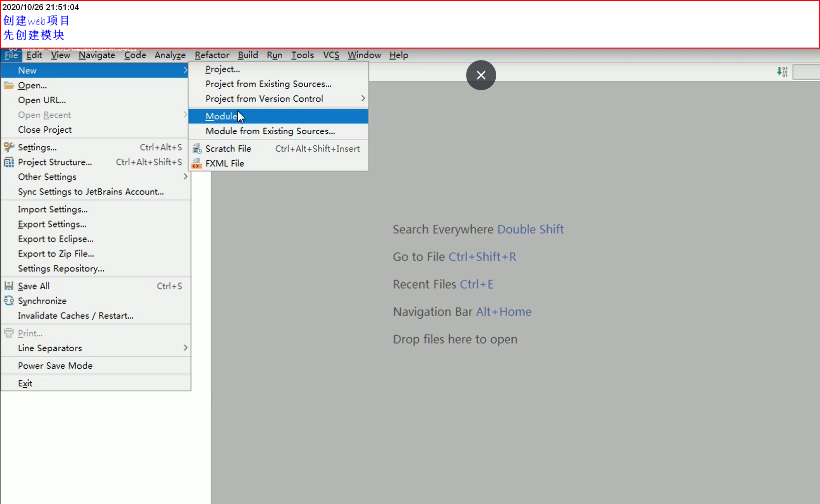Click the search field at toolbar right

pos(806,72)
